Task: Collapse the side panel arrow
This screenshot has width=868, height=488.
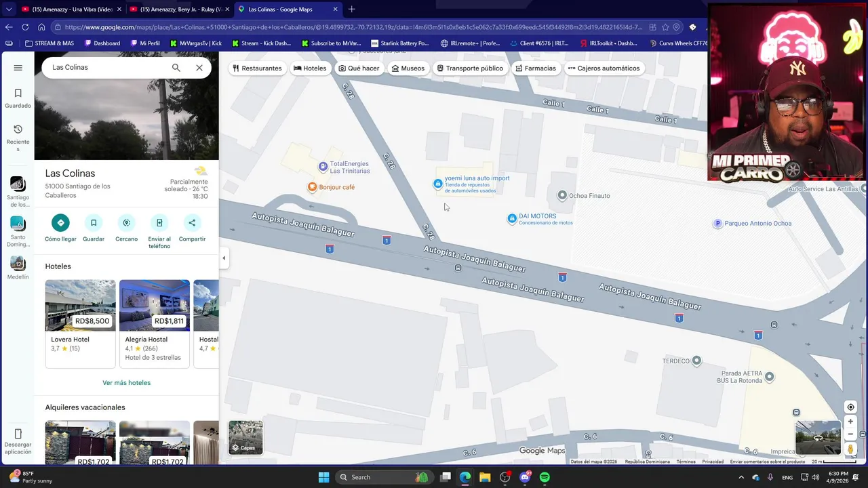Action: tap(224, 258)
